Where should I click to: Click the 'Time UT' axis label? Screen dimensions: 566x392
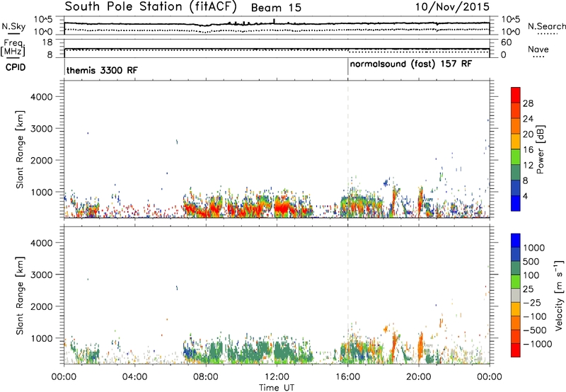277,388
